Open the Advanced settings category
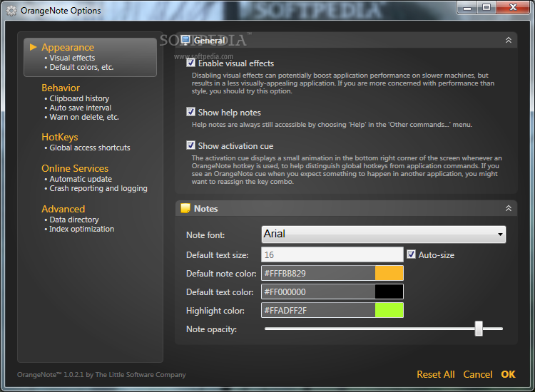Image resolution: width=535 pixels, height=392 pixels. [63, 209]
